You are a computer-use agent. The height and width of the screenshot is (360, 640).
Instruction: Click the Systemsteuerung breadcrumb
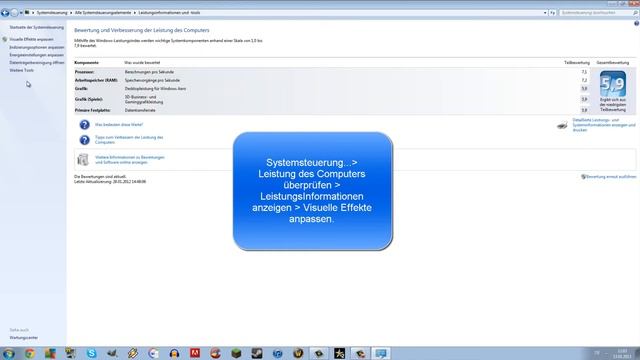pyautogui.click(x=52, y=13)
